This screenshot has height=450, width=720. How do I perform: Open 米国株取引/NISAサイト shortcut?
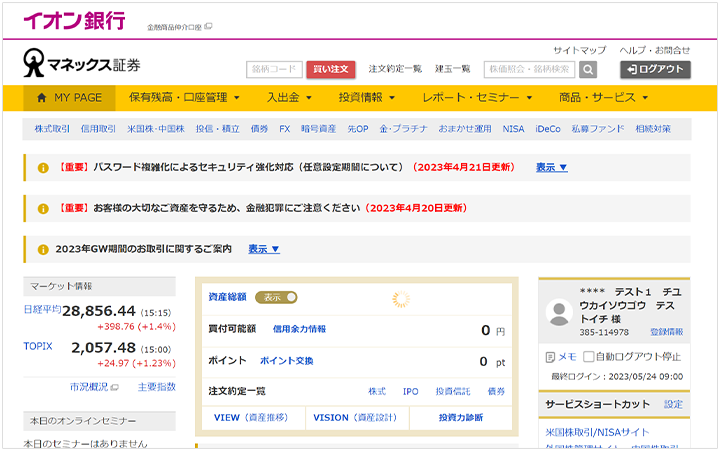597,432
